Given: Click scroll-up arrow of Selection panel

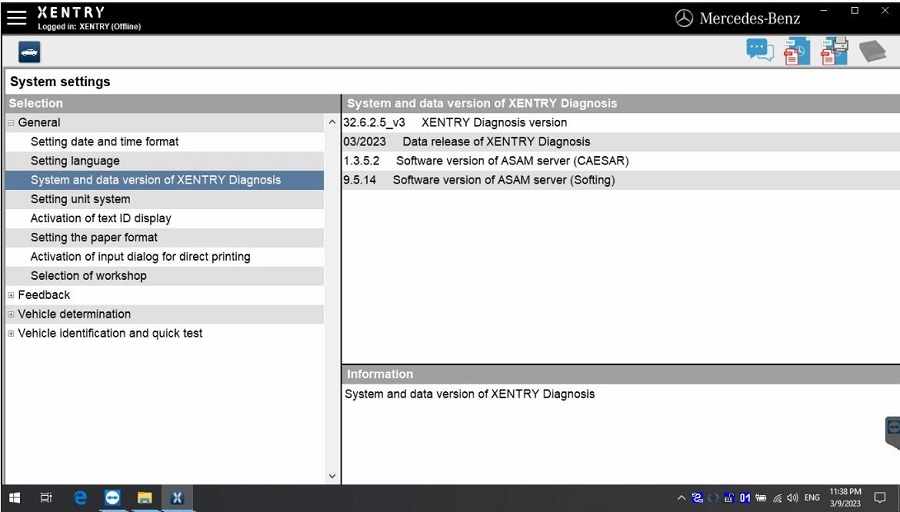Looking at the screenshot, I should coord(332,122).
